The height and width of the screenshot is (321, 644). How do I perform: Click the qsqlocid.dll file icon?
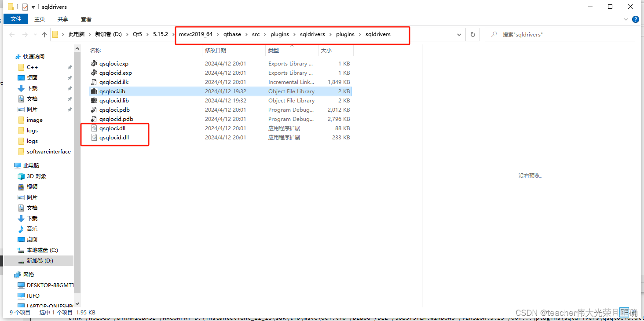(x=94, y=137)
